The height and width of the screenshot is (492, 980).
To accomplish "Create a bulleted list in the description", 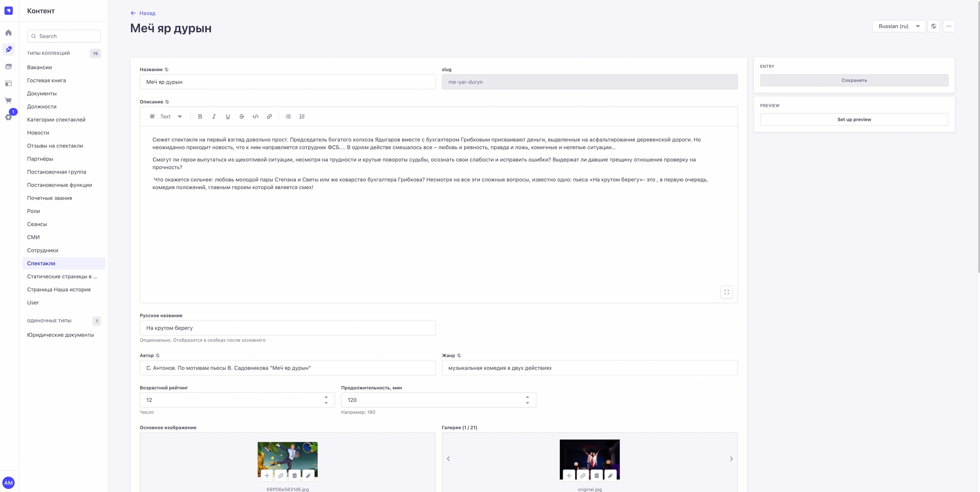I will [288, 116].
